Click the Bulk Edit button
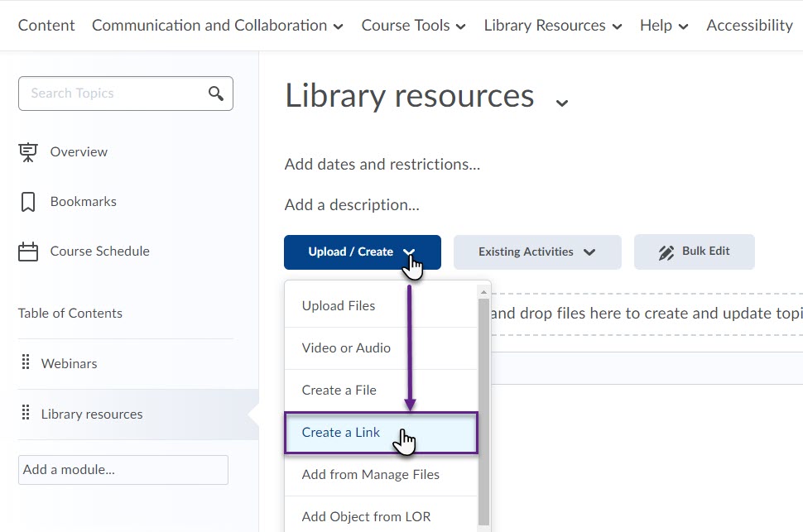The height and width of the screenshot is (532, 803). (694, 252)
